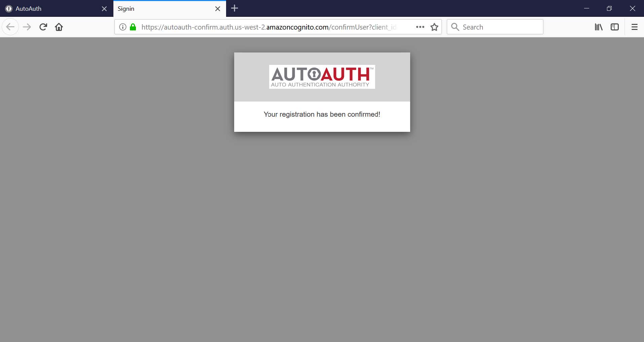
Task: Open a new tab with plus button
Action: coord(235,8)
